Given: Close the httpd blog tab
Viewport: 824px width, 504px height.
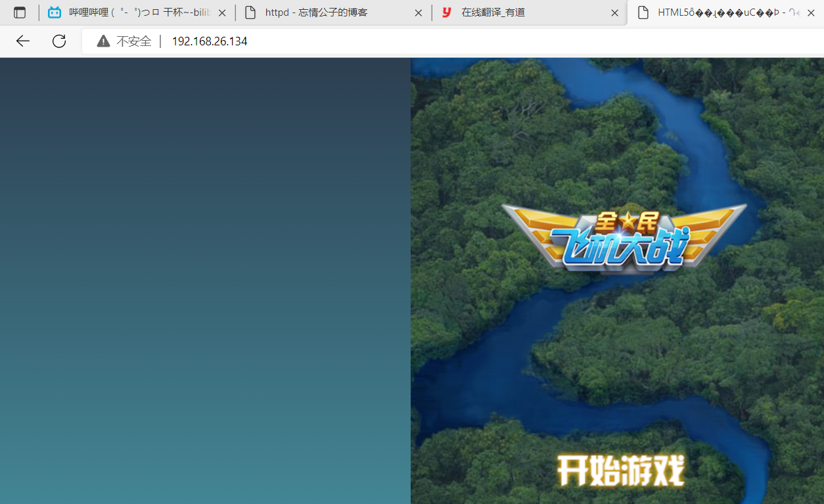Looking at the screenshot, I should (419, 12).
